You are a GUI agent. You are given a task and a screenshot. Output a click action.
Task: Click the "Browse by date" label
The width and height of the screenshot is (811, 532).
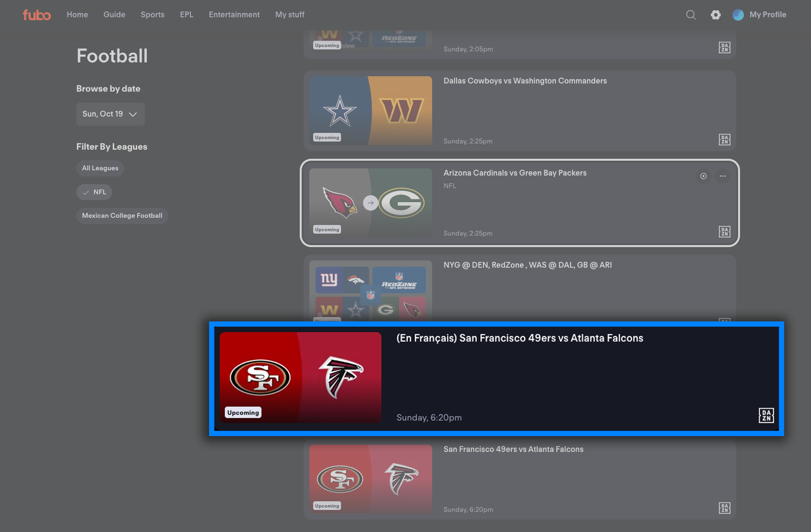(x=108, y=89)
